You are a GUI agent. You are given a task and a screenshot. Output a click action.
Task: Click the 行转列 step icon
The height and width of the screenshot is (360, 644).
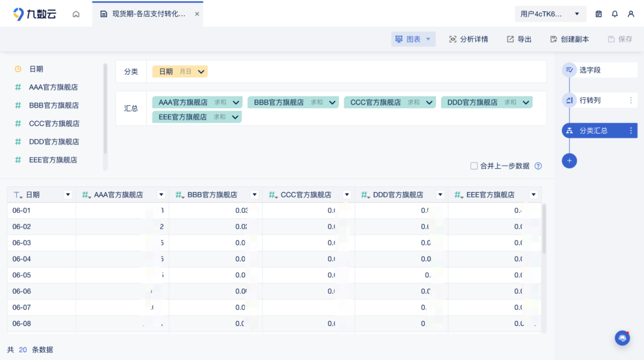569,100
